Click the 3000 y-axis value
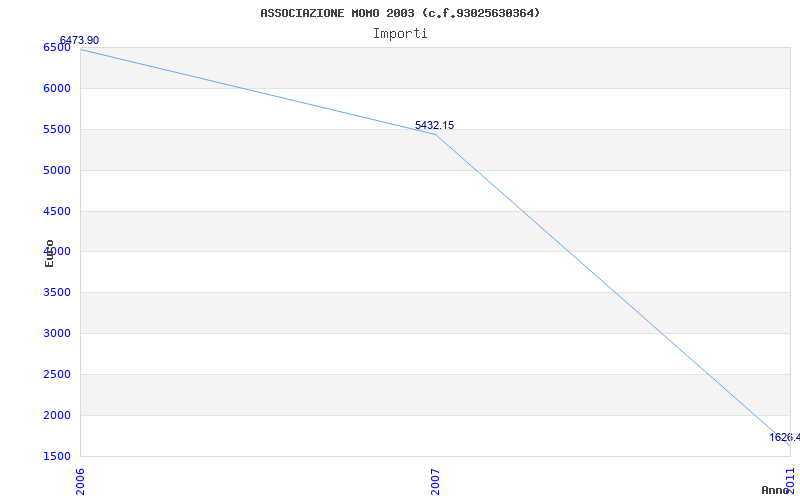This screenshot has height=500, width=800. tap(57, 333)
